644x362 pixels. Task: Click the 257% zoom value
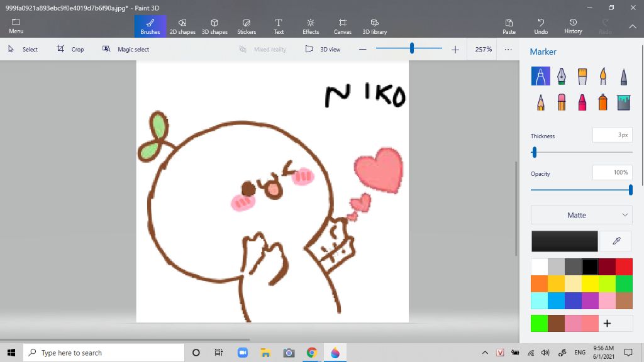point(484,49)
